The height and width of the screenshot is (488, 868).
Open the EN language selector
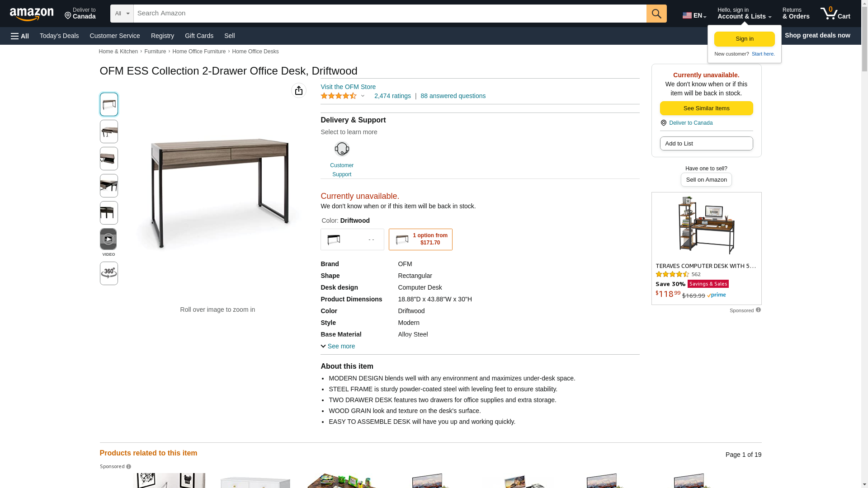click(x=694, y=15)
